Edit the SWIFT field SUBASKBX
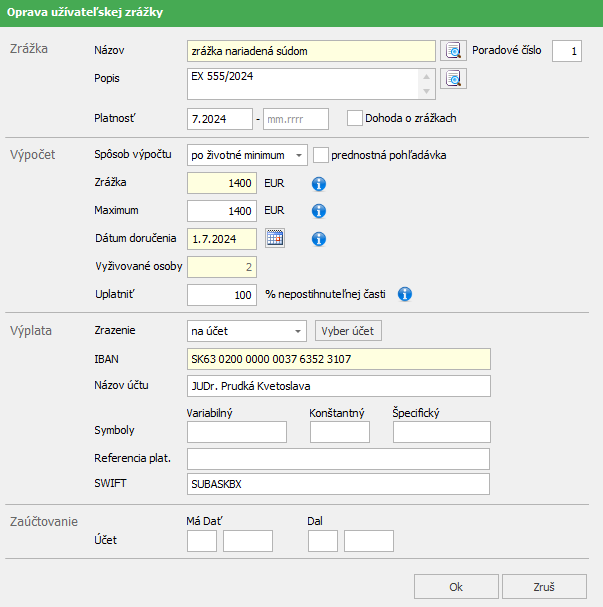This screenshot has width=603, height=607. click(338, 484)
